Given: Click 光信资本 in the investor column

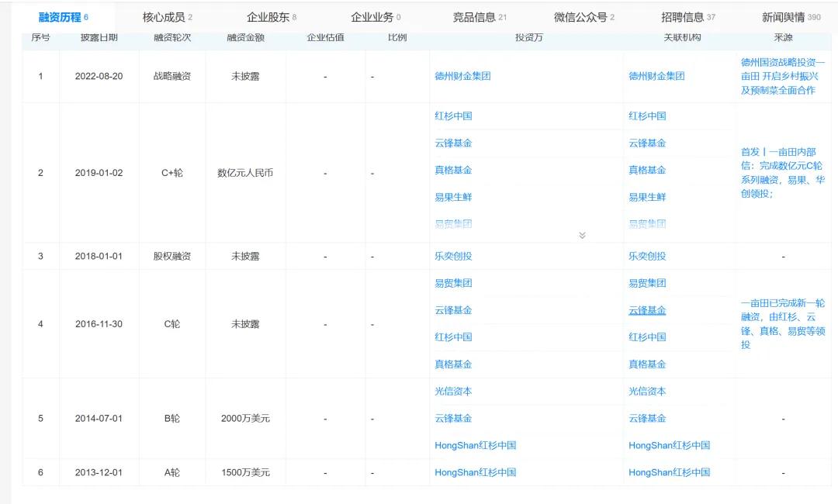Looking at the screenshot, I should coord(453,392).
